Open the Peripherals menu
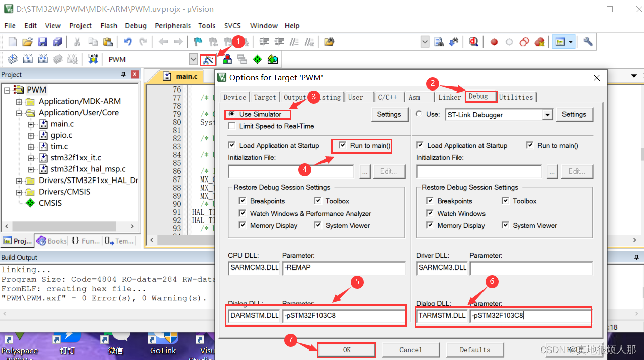The image size is (644, 360). (x=173, y=25)
